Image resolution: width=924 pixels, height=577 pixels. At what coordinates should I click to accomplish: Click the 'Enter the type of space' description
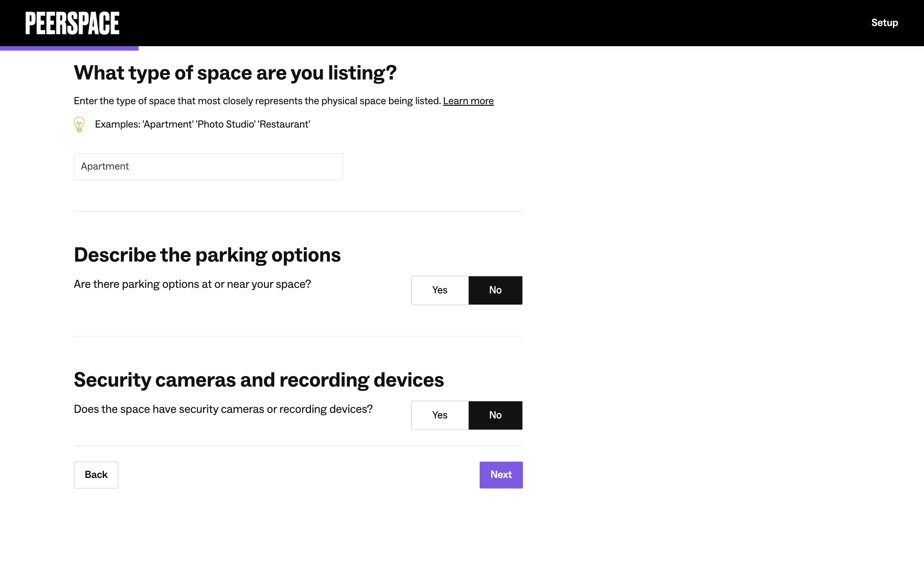tap(257, 101)
